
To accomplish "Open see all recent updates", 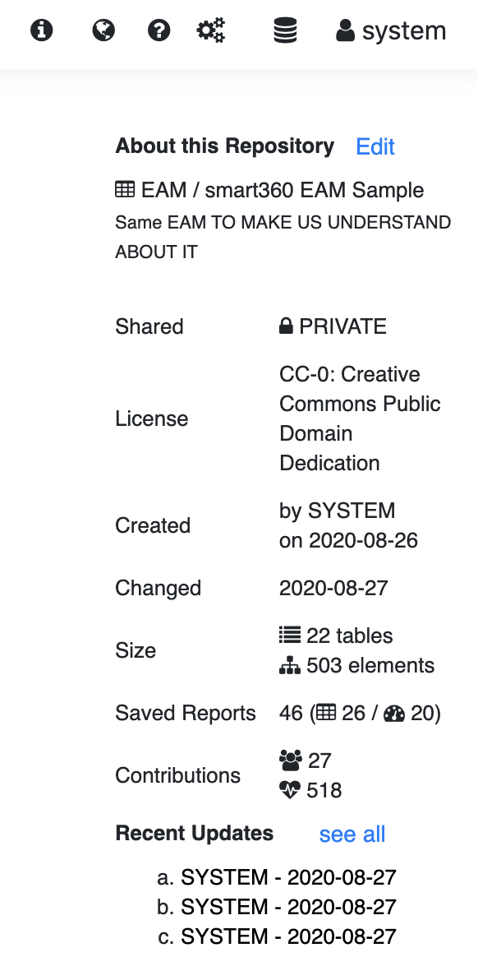I will point(352,834).
